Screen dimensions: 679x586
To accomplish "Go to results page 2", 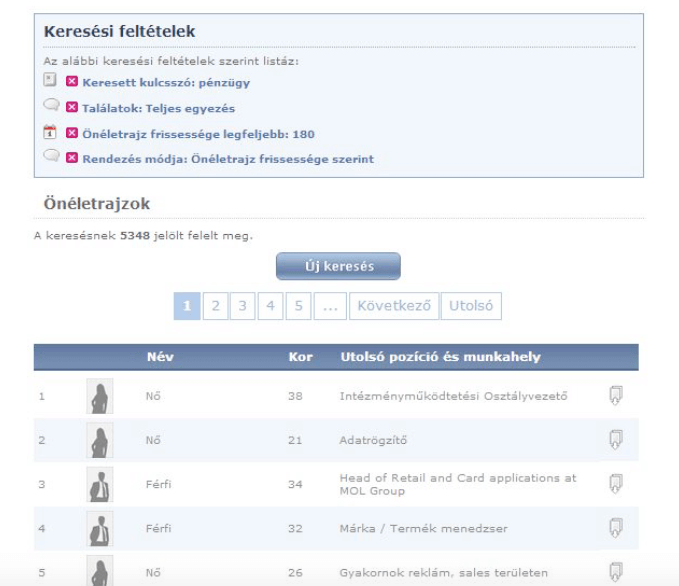I will pyautogui.click(x=215, y=306).
